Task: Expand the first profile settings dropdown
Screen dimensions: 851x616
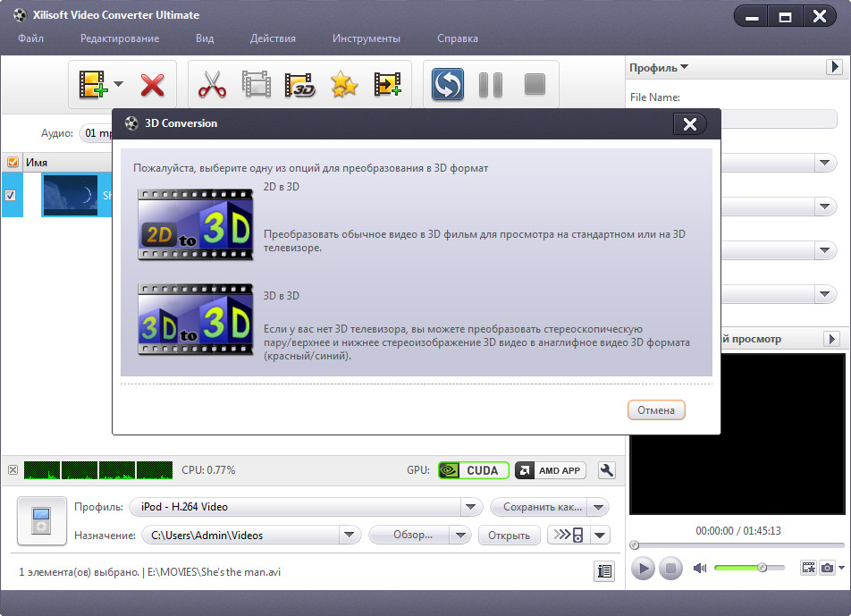Action: coord(825,163)
